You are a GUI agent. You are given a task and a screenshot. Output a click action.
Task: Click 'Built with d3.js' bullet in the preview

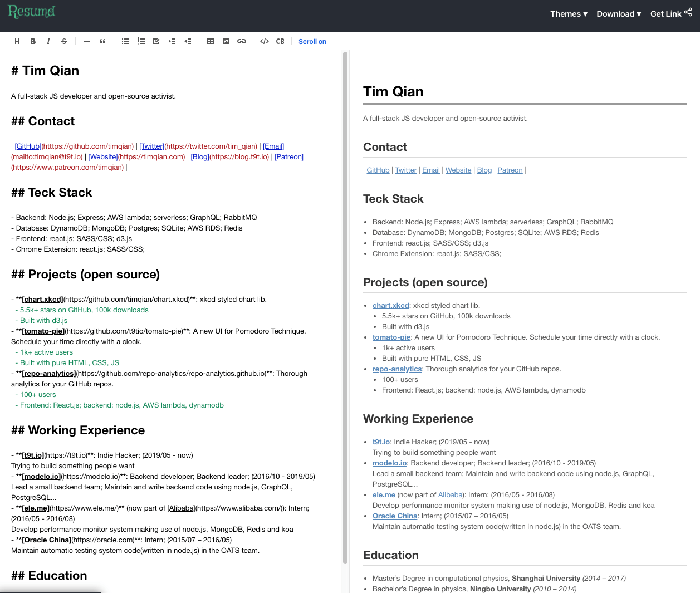(405, 327)
